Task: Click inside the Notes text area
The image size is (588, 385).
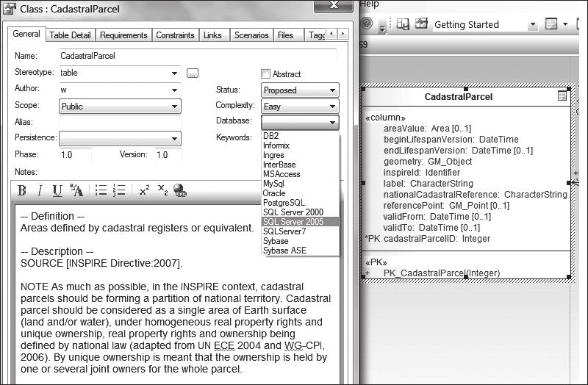Action: 178,295
